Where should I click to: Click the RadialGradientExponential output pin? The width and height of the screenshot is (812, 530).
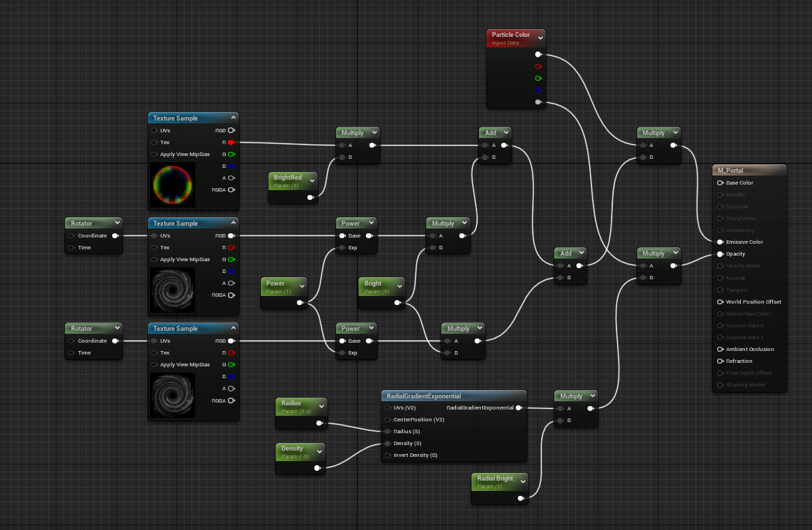pyautogui.click(x=519, y=408)
